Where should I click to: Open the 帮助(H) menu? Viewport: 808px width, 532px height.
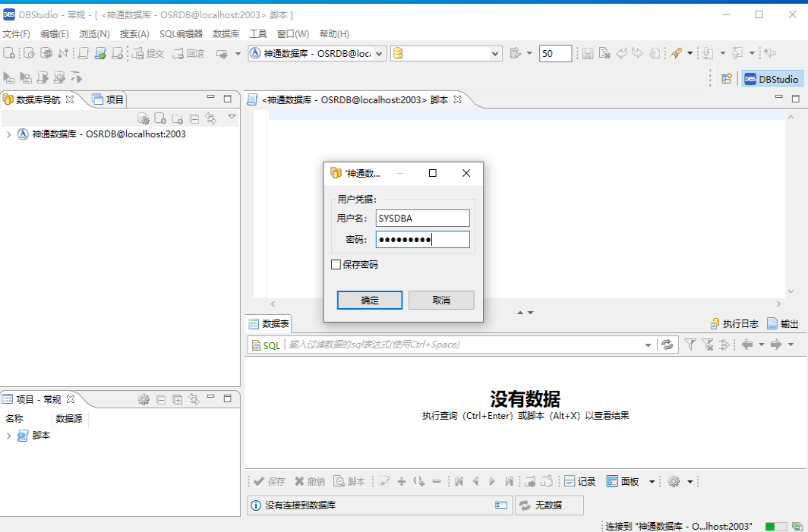pos(334,34)
